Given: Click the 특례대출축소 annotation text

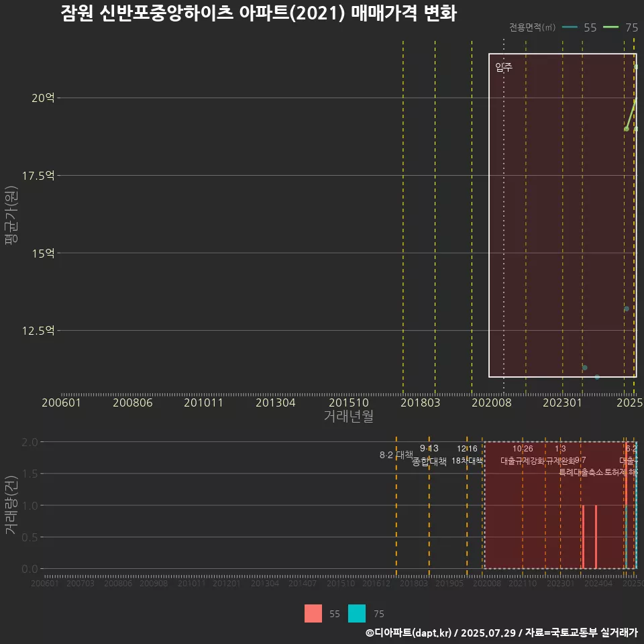Looking at the screenshot, I should coord(581,472).
